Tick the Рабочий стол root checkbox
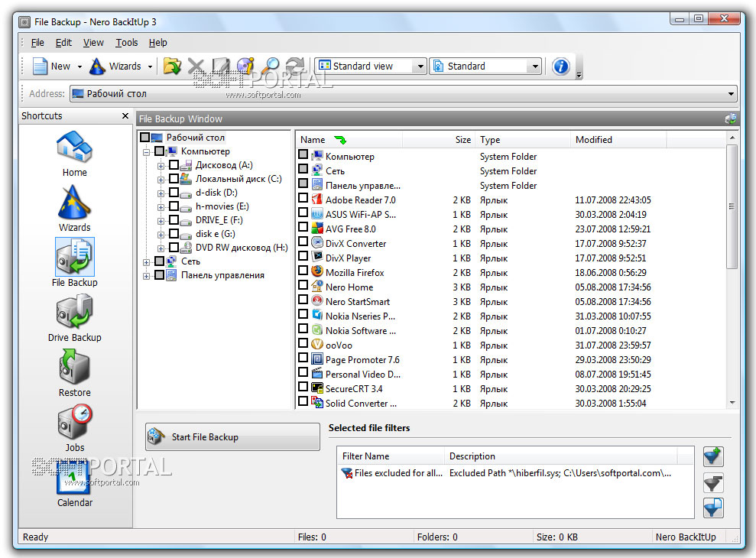The height and width of the screenshot is (558, 756). 144,138
